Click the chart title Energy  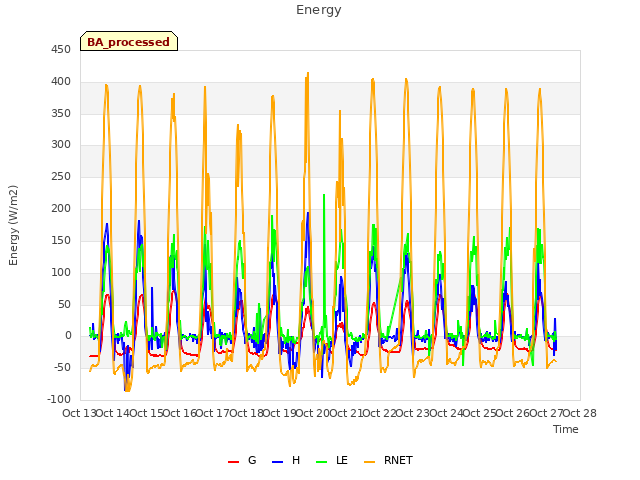point(319,10)
